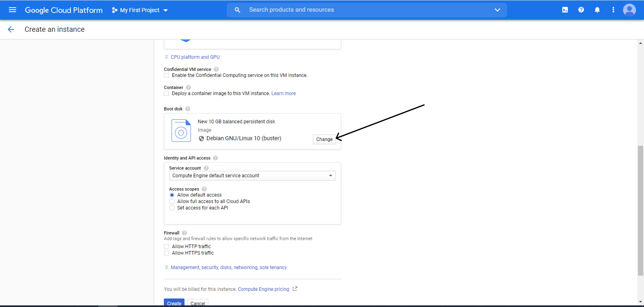Viewport: 644px width, 307px height.
Task: Open the Service account dropdown
Action: coord(252,176)
